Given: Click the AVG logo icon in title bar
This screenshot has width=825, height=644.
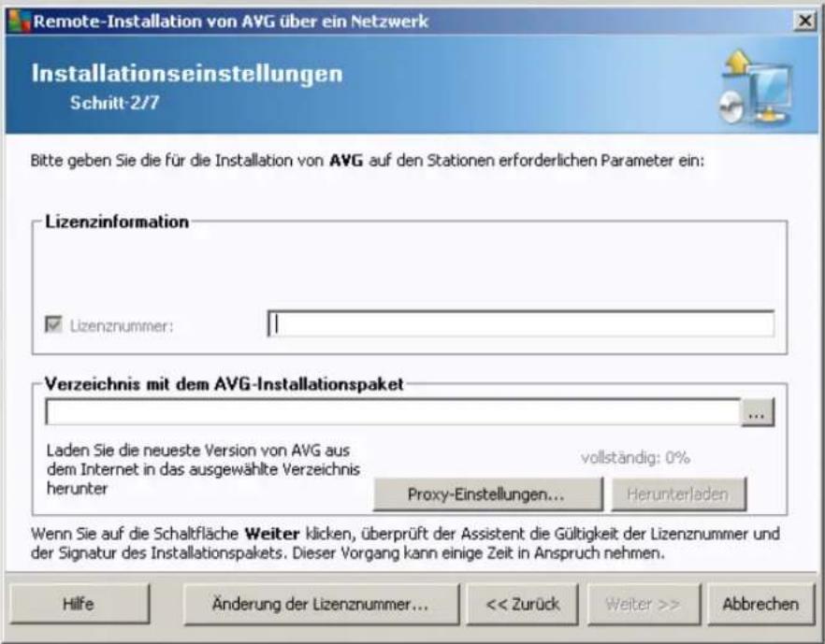Looking at the screenshot, I should pos(20,21).
